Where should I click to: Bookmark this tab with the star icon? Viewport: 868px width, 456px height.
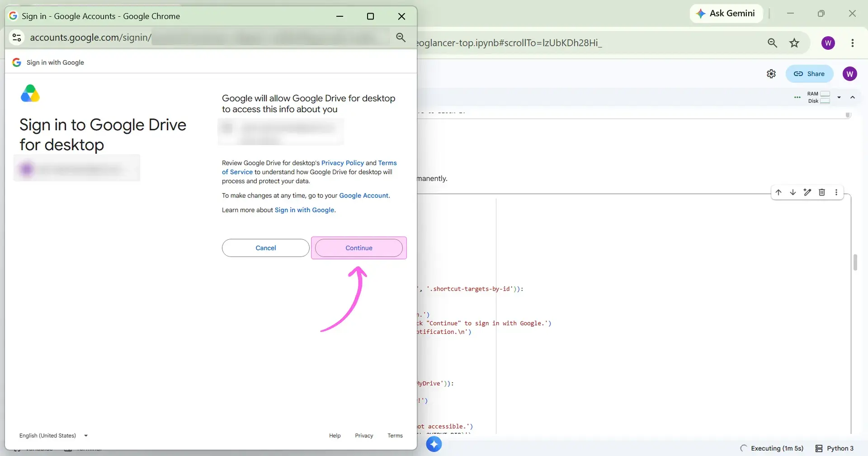pyautogui.click(x=794, y=43)
